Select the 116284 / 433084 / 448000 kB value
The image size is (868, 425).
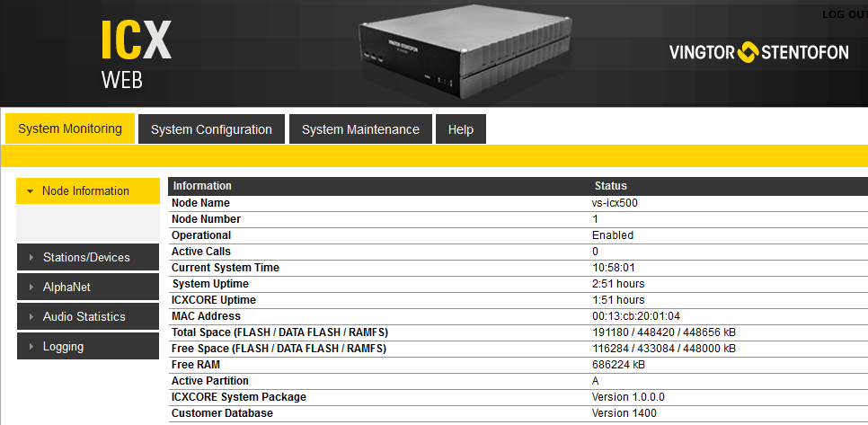(664, 349)
